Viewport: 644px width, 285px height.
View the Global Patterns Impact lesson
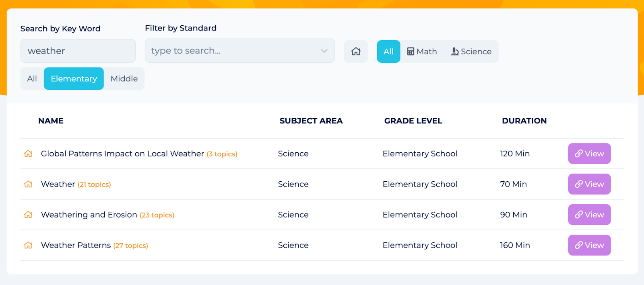pos(589,154)
